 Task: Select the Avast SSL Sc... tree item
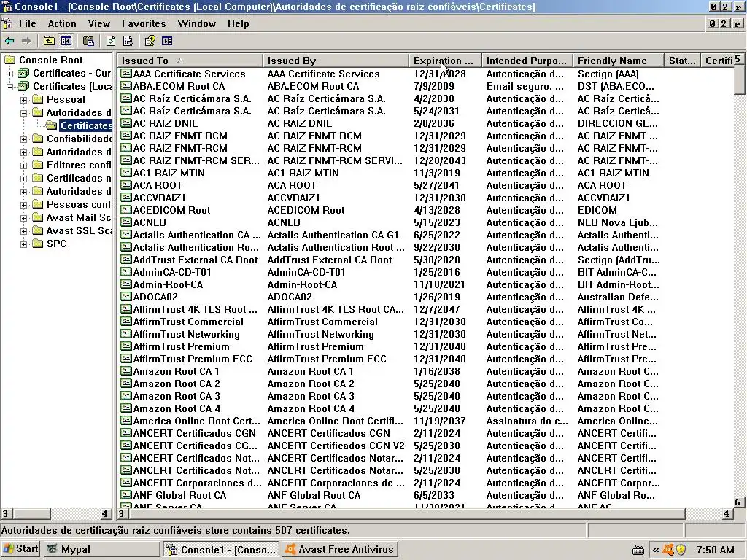click(x=79, y=230)
